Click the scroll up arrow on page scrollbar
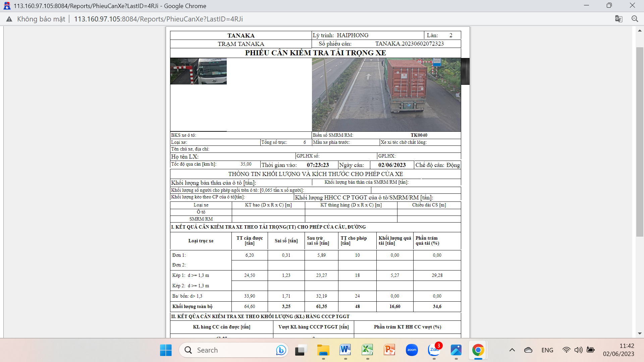The height and width of the screenshot is (362, 644). pyautogui.click(x=640, y=31)
